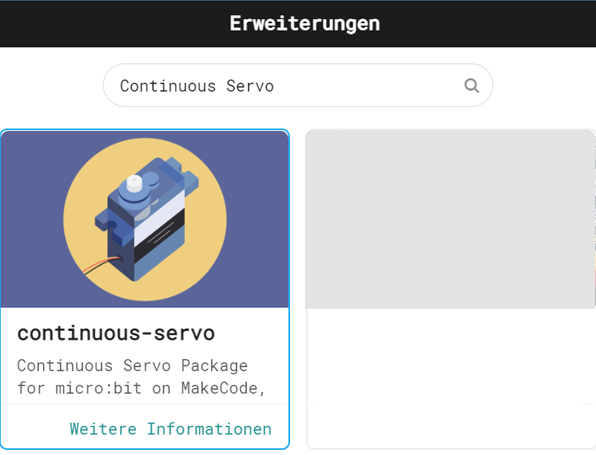
Task: Click the magnifying glass search icon
Action: coord(471,86)
